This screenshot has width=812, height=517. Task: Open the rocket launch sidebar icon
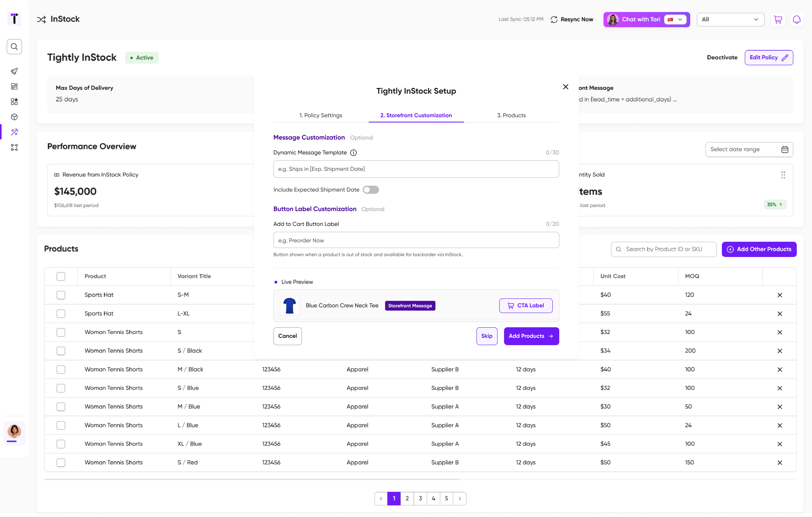(x=14, y=71)
